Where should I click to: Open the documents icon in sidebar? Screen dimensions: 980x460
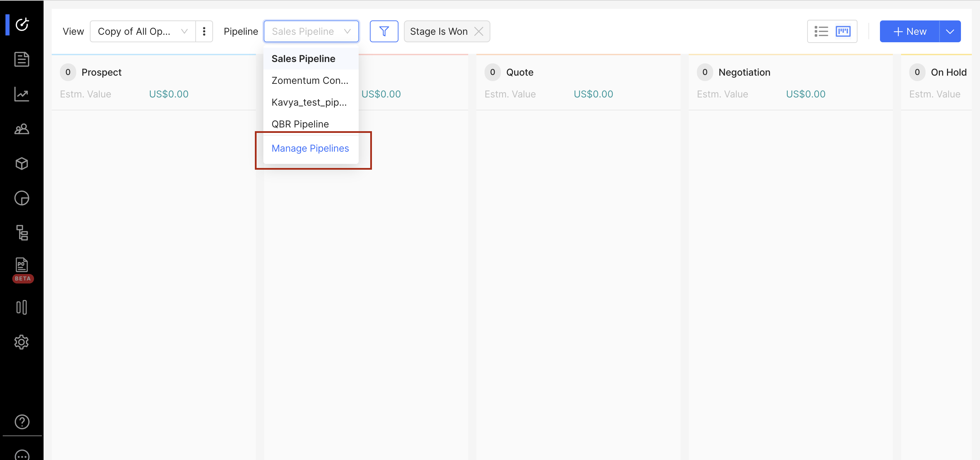pos(22,59)
